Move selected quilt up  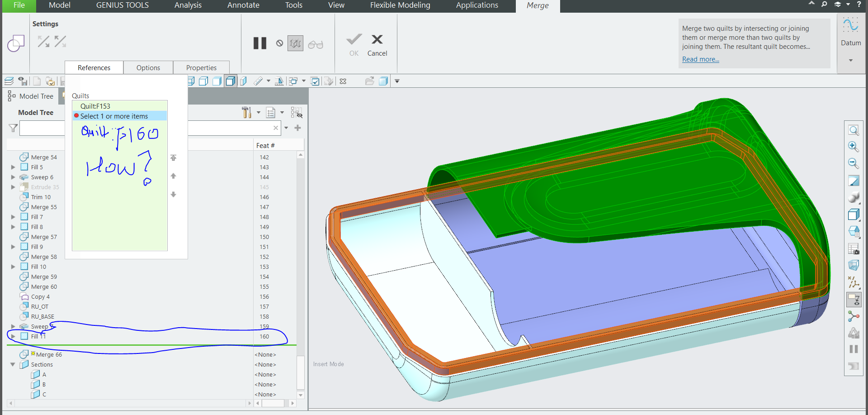point(173,176)
